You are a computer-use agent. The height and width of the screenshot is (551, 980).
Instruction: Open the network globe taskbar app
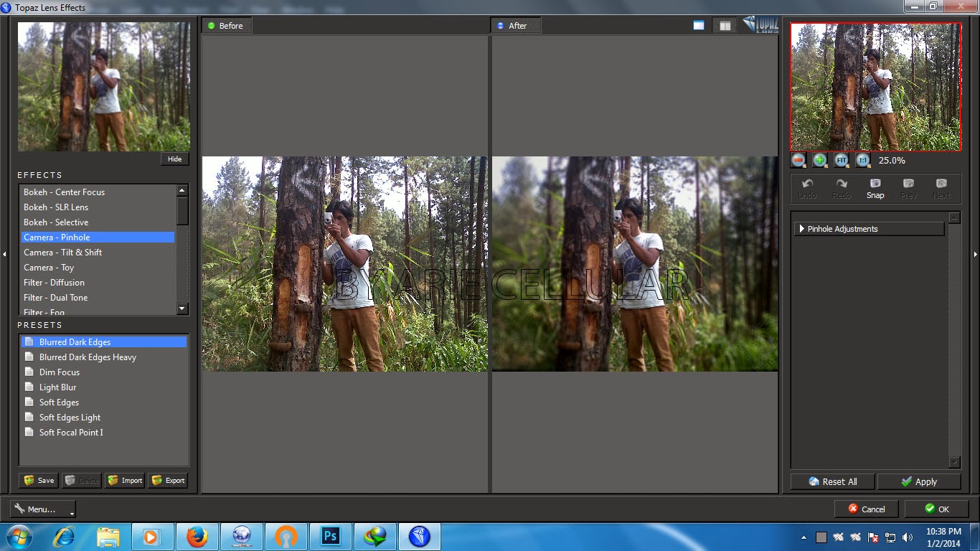[x=241, y=537]
